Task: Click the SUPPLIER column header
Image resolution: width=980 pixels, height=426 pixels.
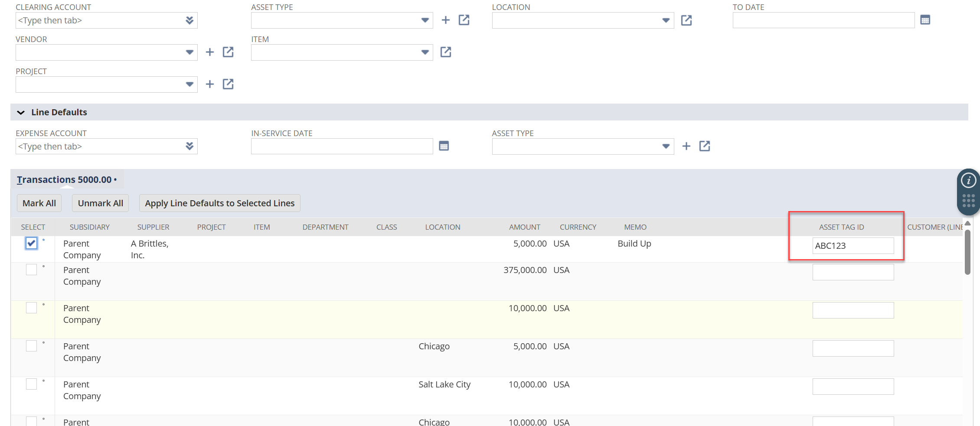Action: [153, 227]
